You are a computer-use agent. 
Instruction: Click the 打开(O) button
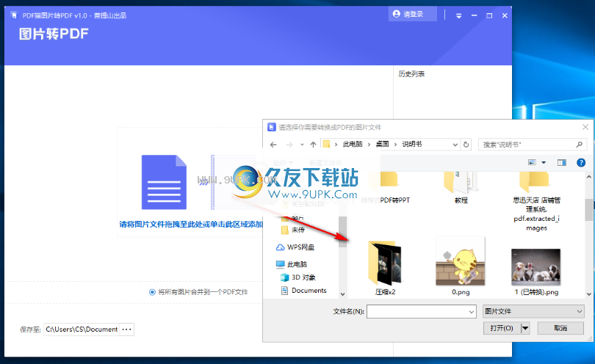pos(502,328)
